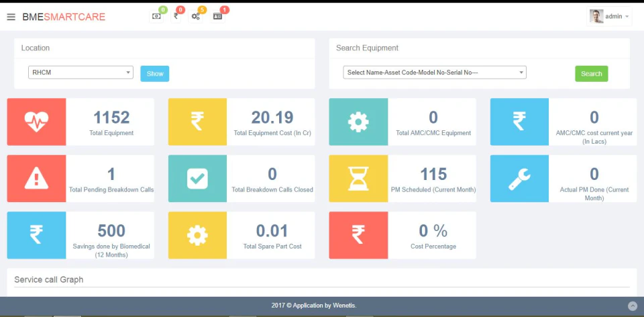Click the Show button
Screen dimensions: 644x317
pyautogui.click(x=155, y=74)
